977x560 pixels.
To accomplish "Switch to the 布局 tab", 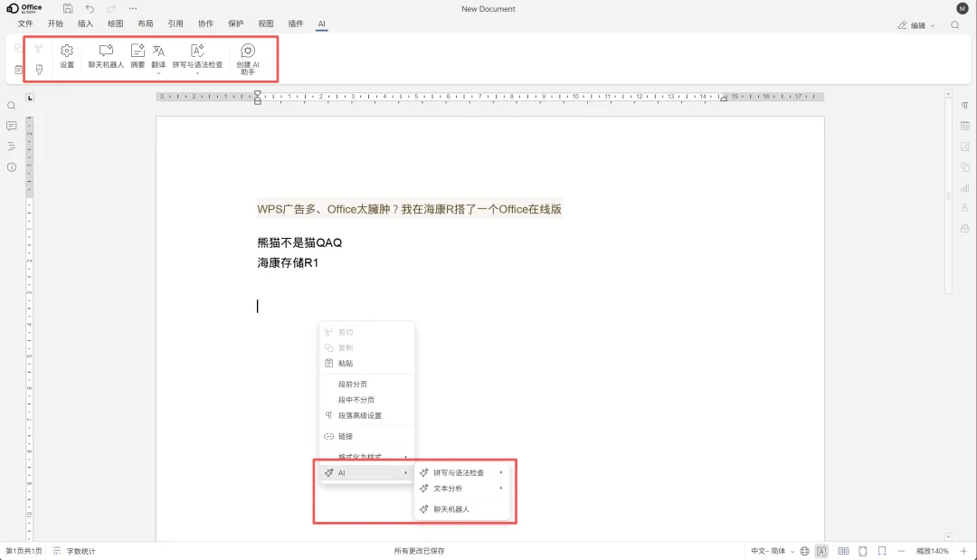I will coord(145,24).
